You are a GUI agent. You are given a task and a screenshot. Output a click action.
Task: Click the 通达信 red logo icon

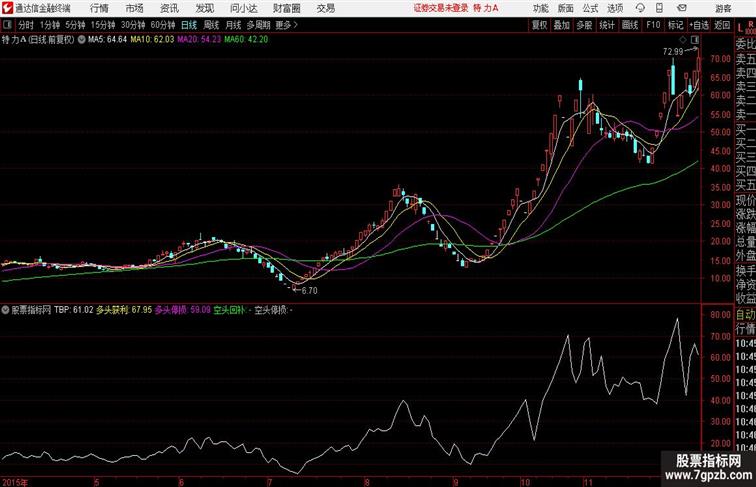pyautogui.click(x=7, y=8)
